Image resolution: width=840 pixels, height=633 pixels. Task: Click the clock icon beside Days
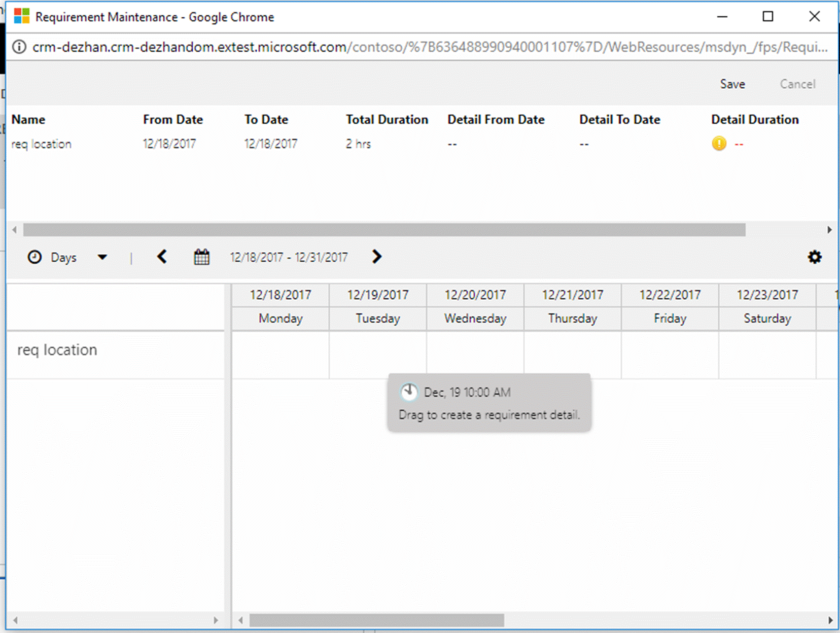pyautogui.click(x=34, y=257)
